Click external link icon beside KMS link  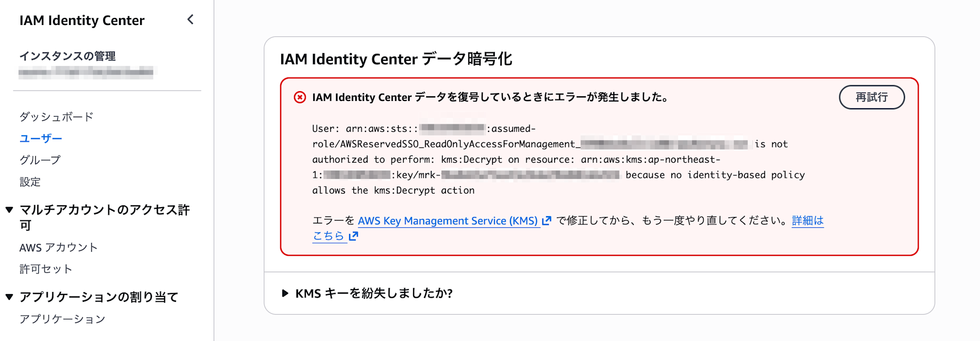tap(547, 220)
